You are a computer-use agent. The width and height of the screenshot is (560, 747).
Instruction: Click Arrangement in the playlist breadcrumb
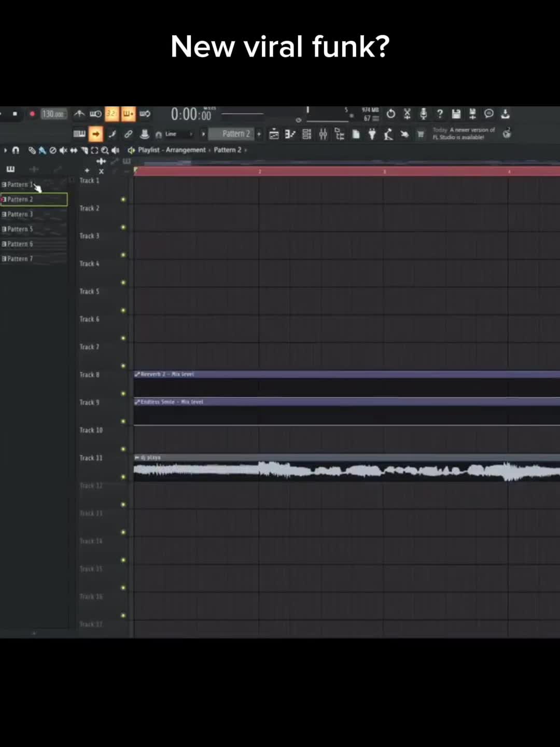pos(186,150)
